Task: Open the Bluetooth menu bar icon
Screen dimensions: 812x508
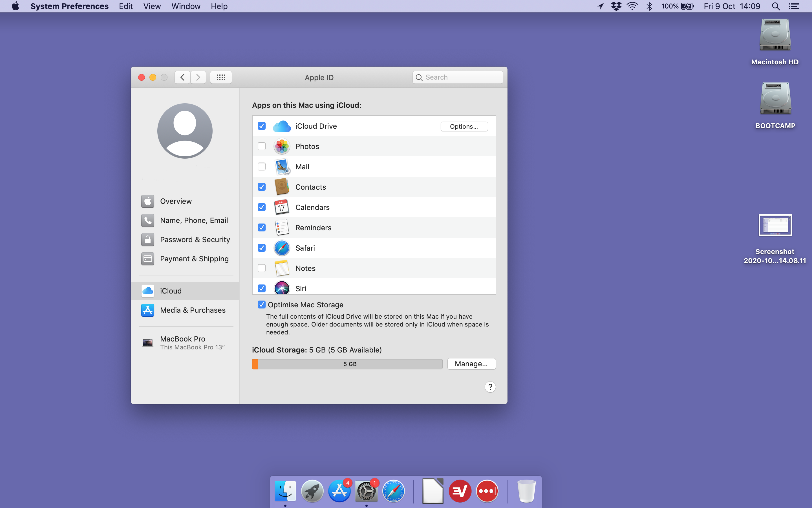Action: pos(649,6)
